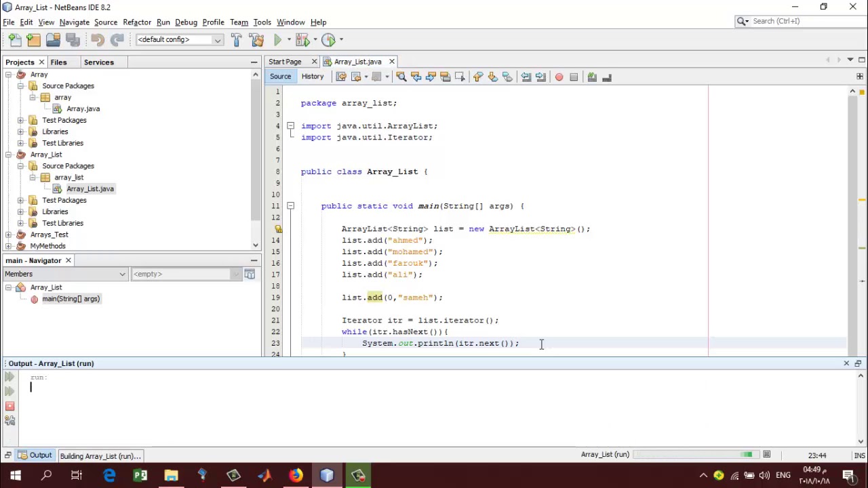This screenshot has height=488, width=868.
Task: Stop the running build in Output panel
Action: (x=9, y=406)
